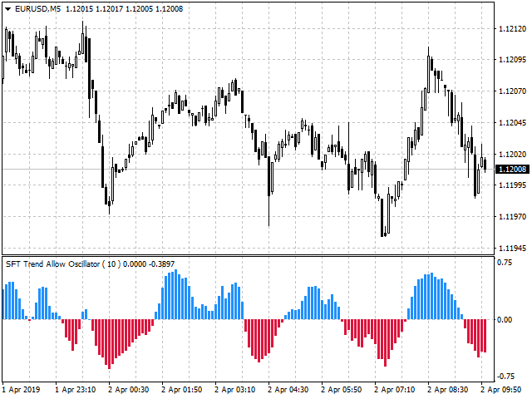Click the 2 Apr 07:10 time label
532x399 pixels.
pos(395,390)
